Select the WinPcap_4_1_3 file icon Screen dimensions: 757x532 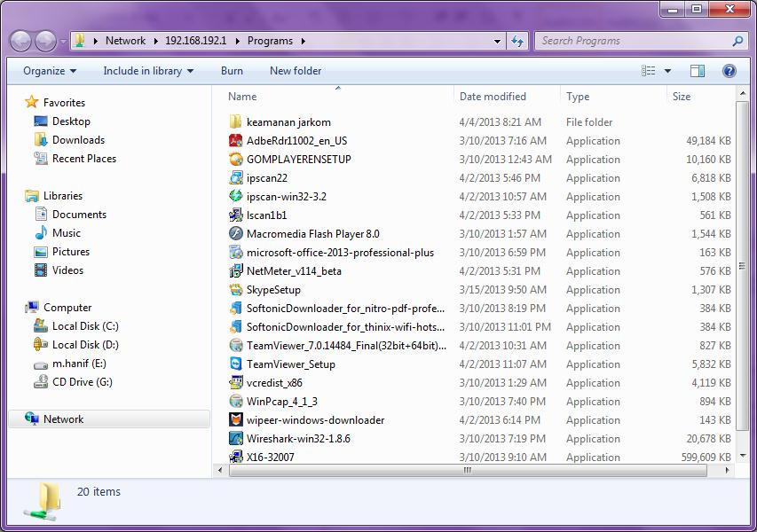click(235, 402)
